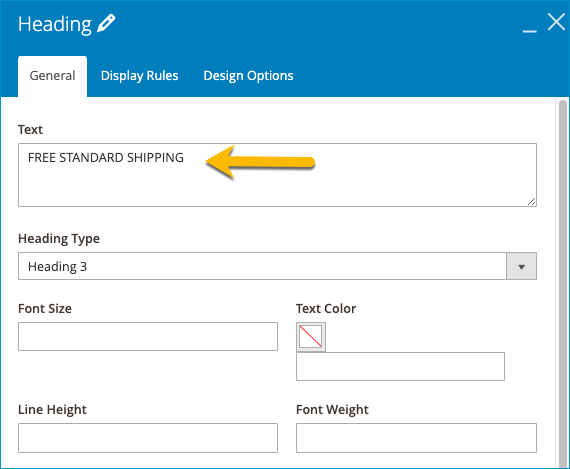This screenshot has width=570, height=469.
Task: Click the Heading Type field label
Action: 59,239
